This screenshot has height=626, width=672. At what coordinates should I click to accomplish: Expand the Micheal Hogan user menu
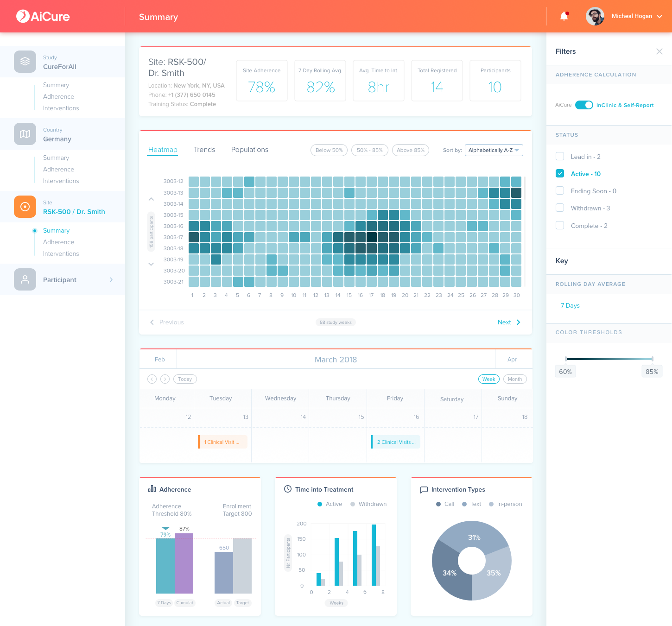click(659, 16)
